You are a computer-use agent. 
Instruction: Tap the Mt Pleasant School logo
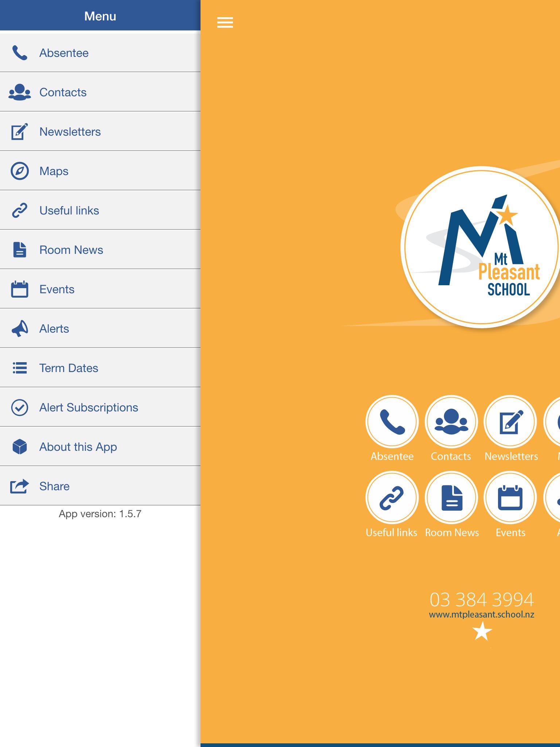pyautogui.click(x=481, y=247)
